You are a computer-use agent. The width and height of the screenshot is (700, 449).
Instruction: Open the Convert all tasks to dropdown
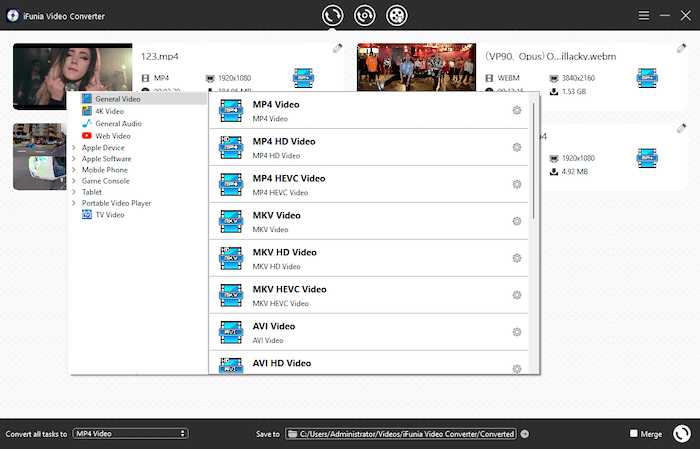(130, 434)
